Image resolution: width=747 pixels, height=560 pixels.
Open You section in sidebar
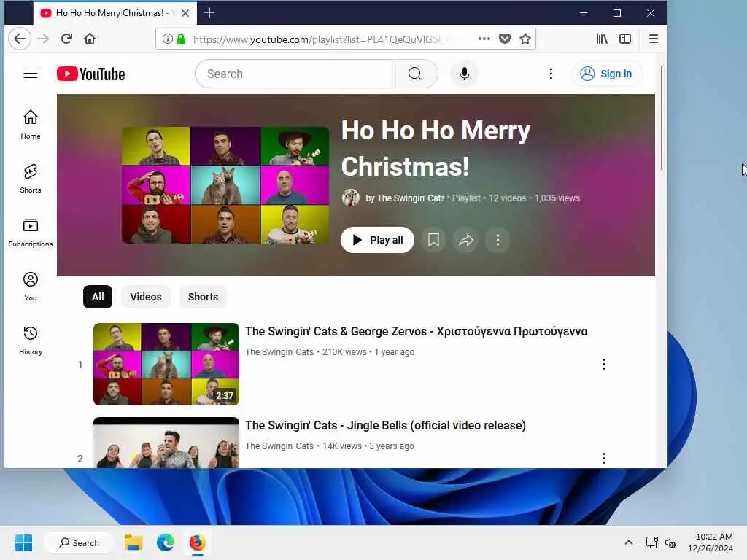point(31,286)
